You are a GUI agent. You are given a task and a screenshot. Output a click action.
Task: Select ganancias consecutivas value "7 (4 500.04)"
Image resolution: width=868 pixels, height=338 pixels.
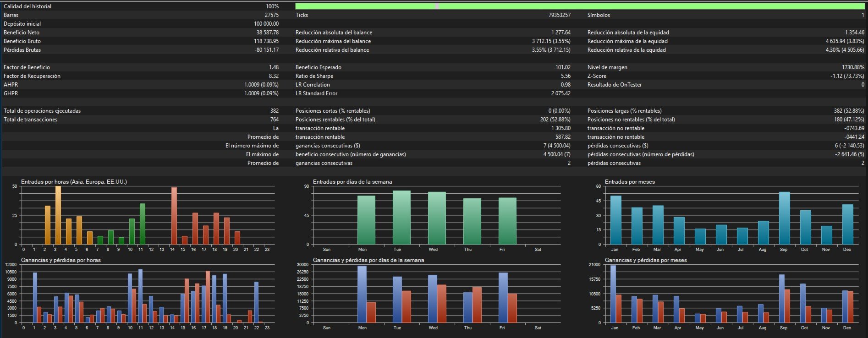click(557, 146)
